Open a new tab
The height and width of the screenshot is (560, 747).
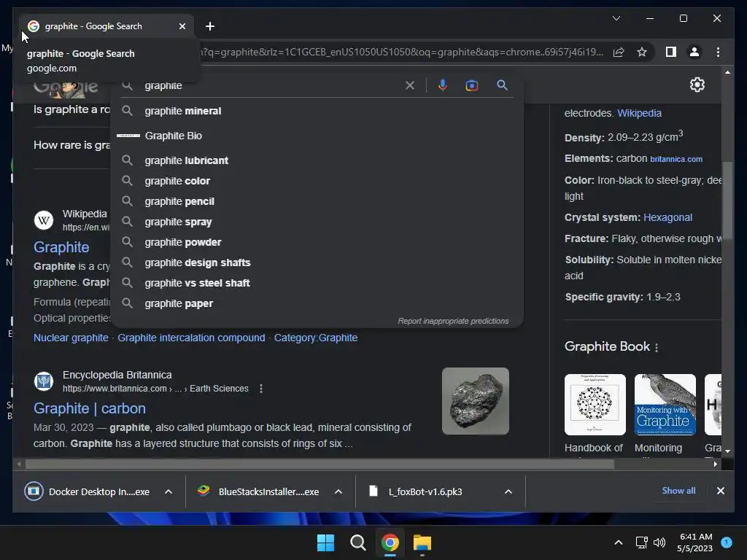tap(210, 26)
